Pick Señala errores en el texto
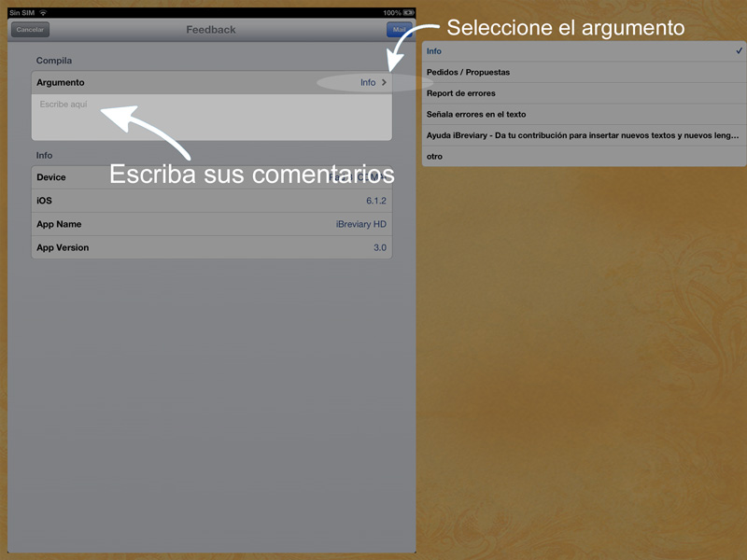This screenshot has height=560, width=747. point(560,115)
